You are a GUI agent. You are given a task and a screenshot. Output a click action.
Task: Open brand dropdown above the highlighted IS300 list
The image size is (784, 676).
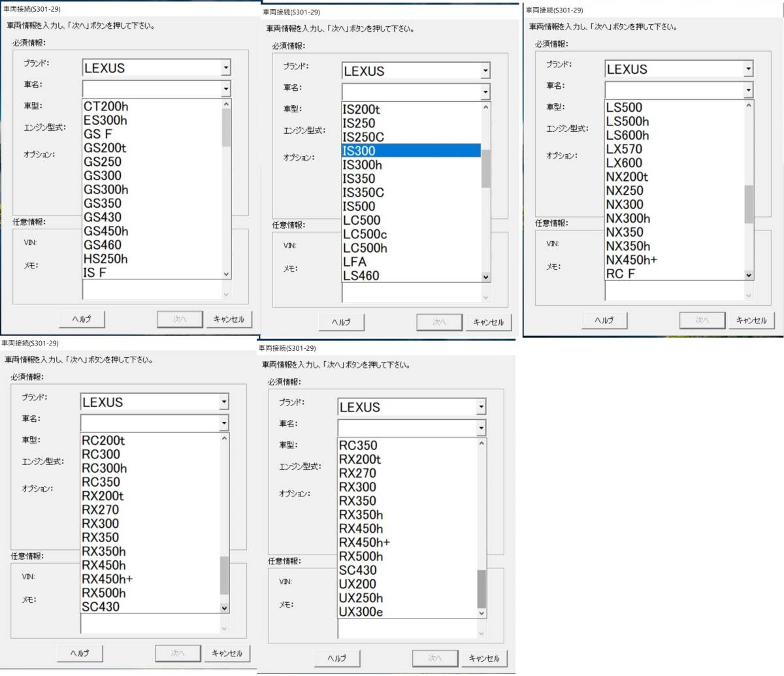coord(485,71)
